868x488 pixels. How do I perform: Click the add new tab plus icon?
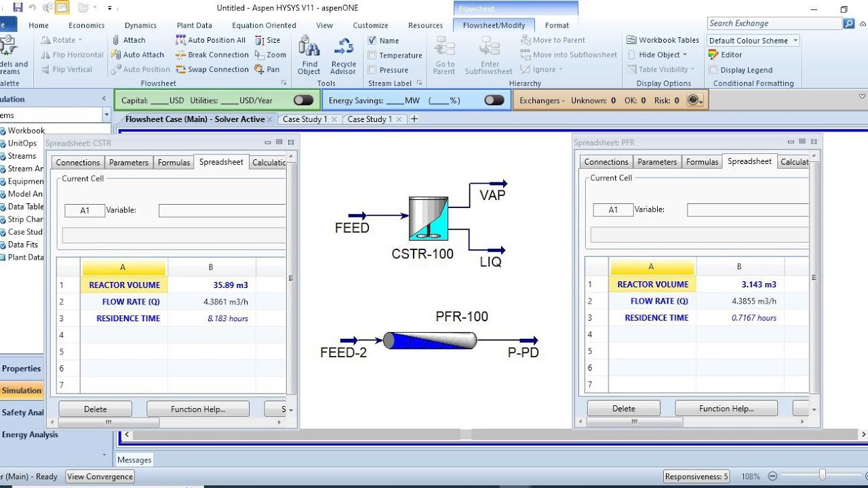414,119
